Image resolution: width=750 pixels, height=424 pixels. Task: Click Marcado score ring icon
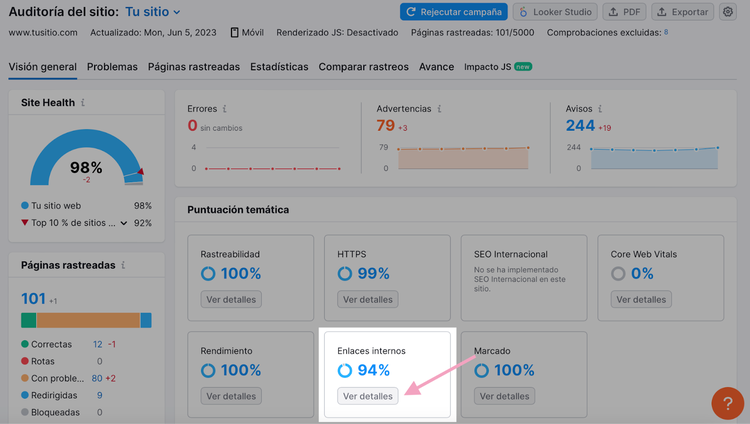click(482, 370)
